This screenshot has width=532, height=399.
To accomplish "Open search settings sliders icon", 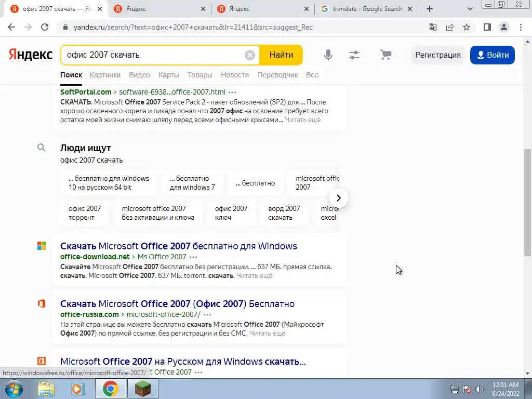I will click(x=354, y=55).
